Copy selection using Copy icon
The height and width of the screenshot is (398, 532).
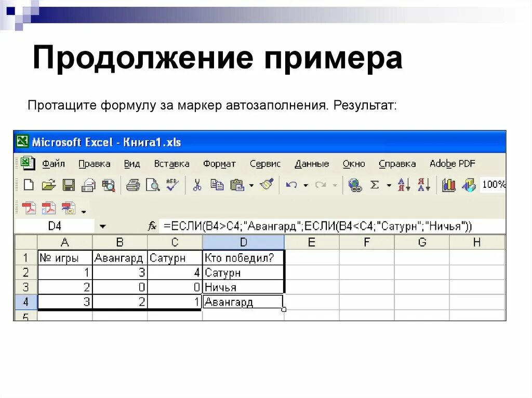[x=217, y=185]
